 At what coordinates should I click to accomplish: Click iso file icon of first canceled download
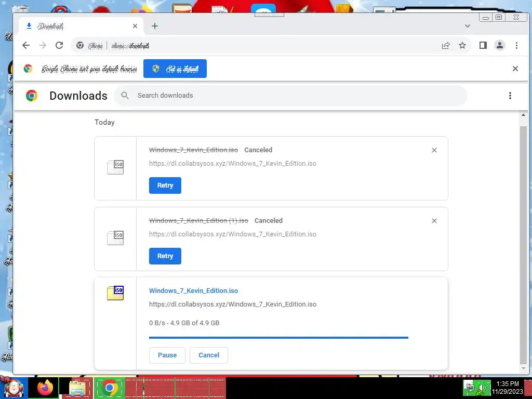(x=115, y=167)
